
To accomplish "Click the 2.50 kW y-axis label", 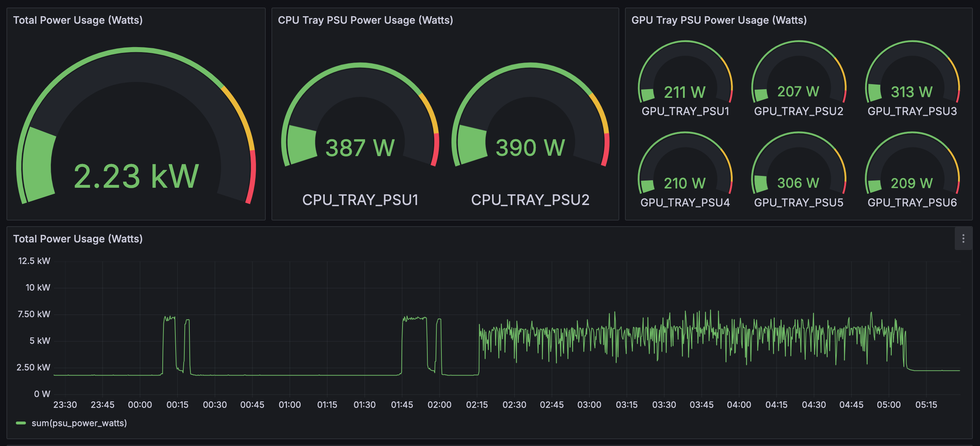I will (33, 367).
